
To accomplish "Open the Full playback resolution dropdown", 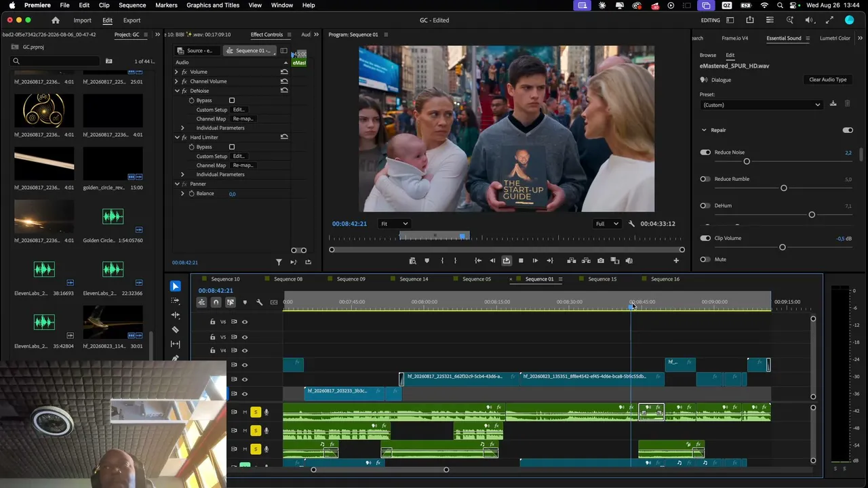I will click(x=607, y=224).
